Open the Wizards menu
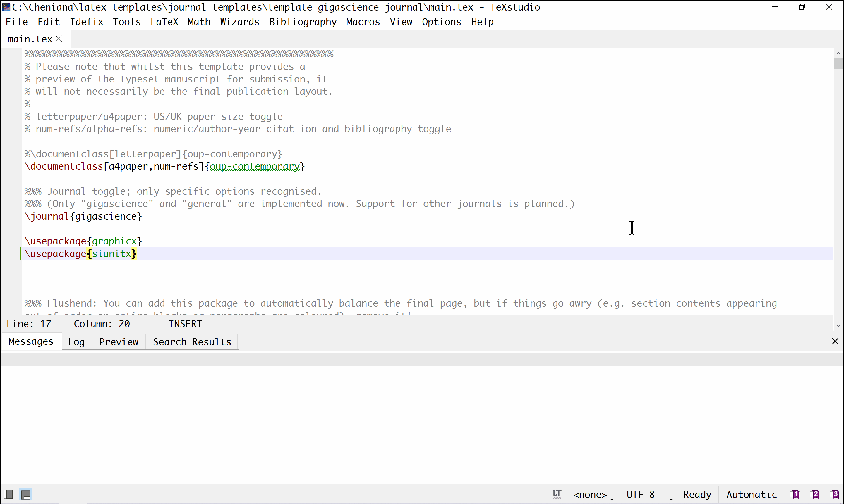This screenshot has height=504, width=844. point(239,22)
